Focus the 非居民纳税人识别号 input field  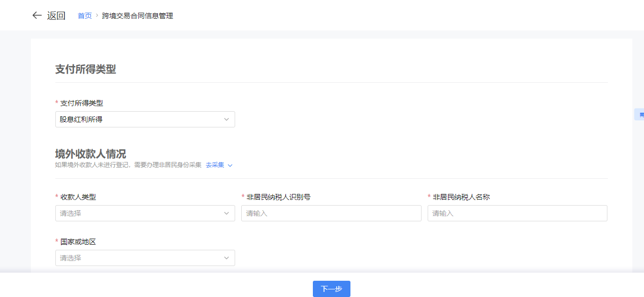click(x=331, y=213)
